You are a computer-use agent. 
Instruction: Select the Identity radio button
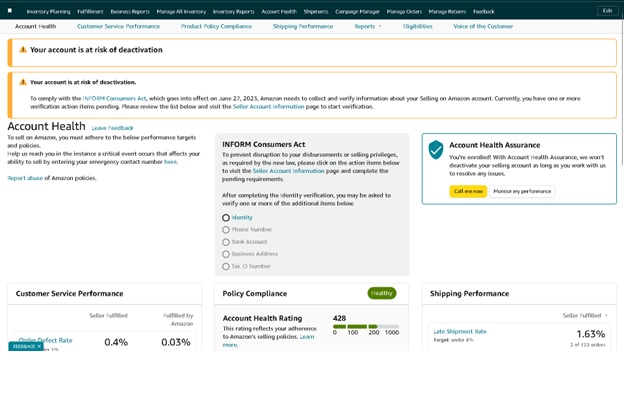pos(226,218)
